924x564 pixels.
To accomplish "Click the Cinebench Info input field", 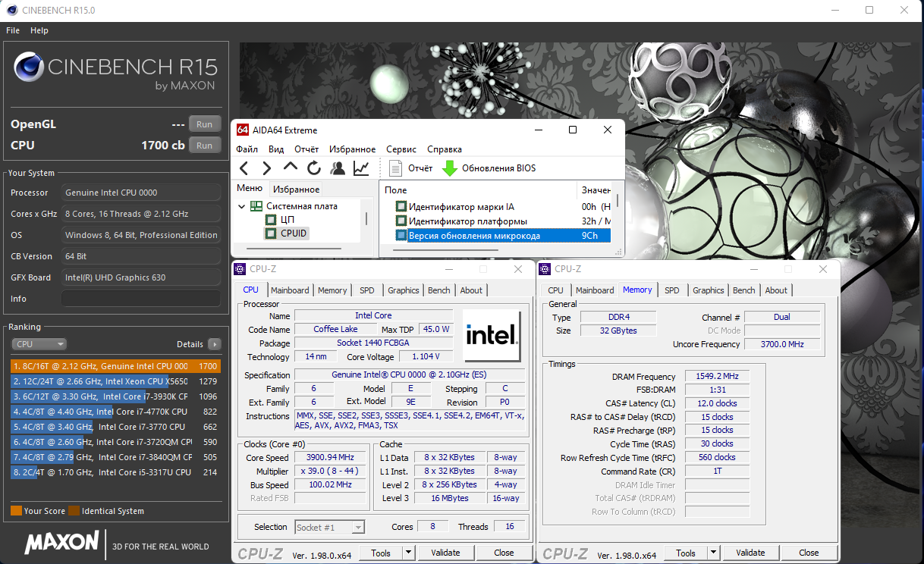I will (140, 299).
